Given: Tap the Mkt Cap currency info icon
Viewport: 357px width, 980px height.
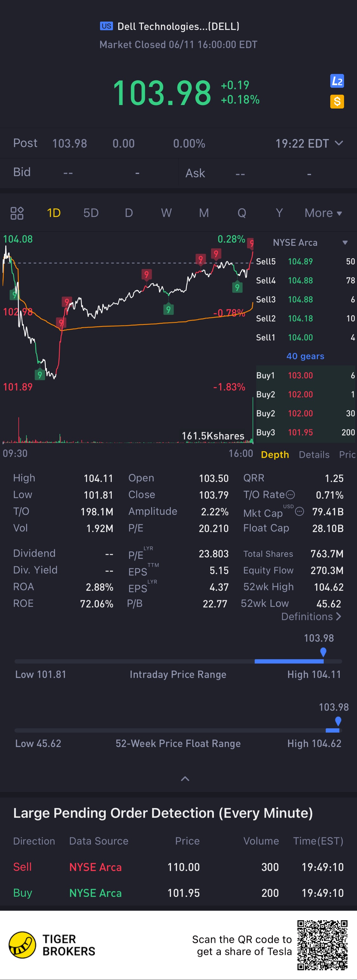Looking at the screenshot, I should [300, 512].
